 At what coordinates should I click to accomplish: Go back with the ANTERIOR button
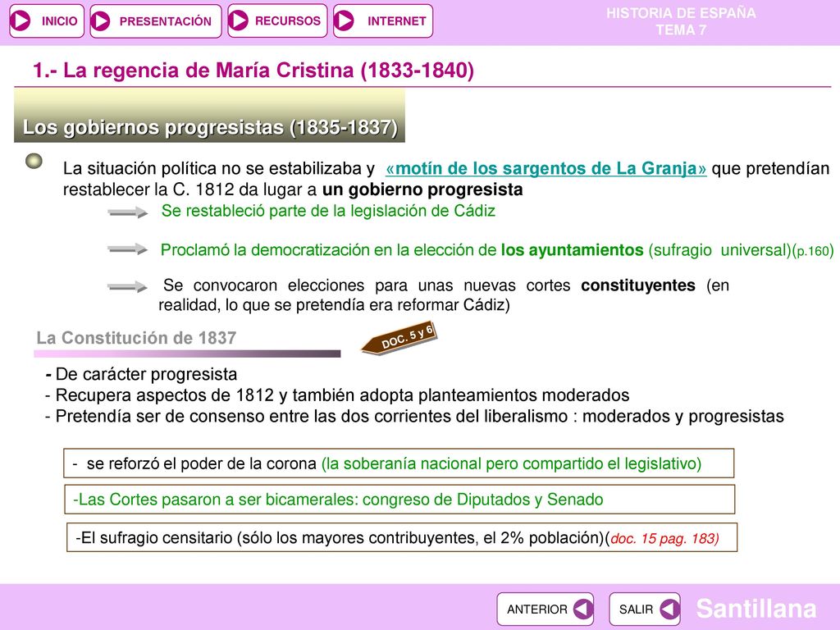coord(546,609)
